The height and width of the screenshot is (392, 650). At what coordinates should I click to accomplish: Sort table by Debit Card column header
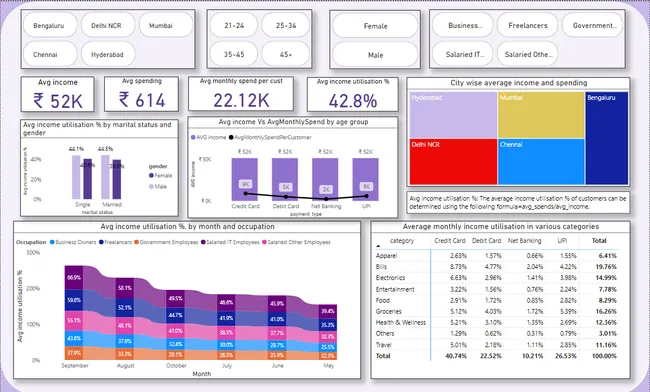(486, 241)
